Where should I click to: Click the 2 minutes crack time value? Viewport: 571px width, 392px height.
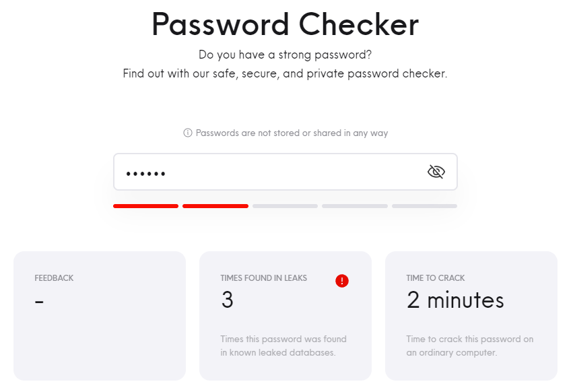tap(455, 300)
